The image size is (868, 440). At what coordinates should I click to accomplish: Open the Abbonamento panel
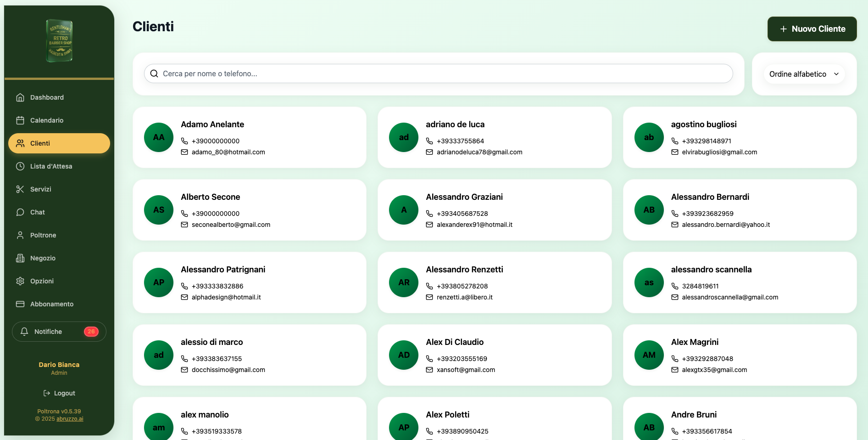[x=52, y=304]
